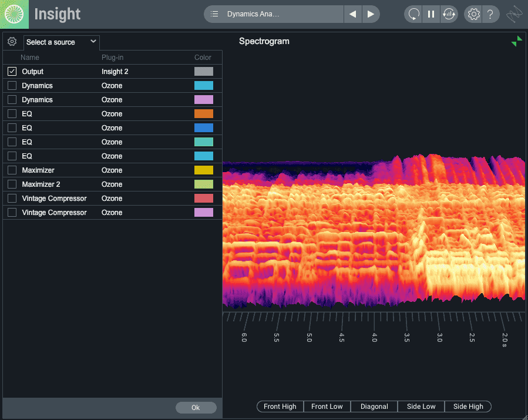Screen dimensions: 528x420
Task: Enable the first Dynamics source checkbox
Action: coord(12,86)
